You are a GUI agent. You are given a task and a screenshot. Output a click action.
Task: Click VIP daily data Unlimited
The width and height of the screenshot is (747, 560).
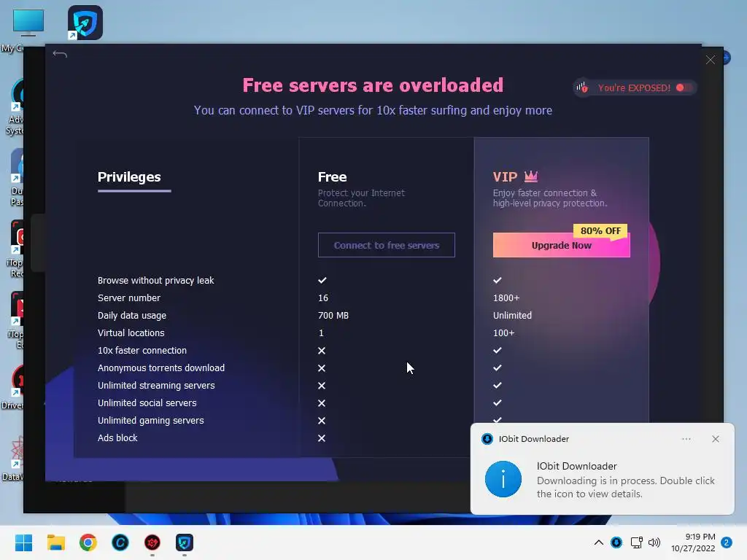[512, 315]
